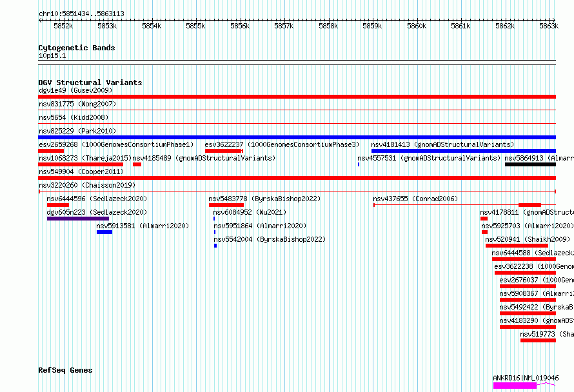Click the chr10:5851434..5863113 region label
Screen dimensions: 574x392
[81, 14]
